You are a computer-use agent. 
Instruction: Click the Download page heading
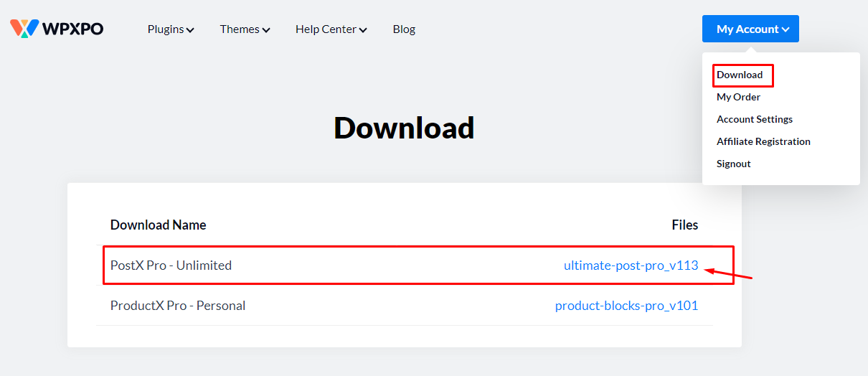[x=404, y=128]
